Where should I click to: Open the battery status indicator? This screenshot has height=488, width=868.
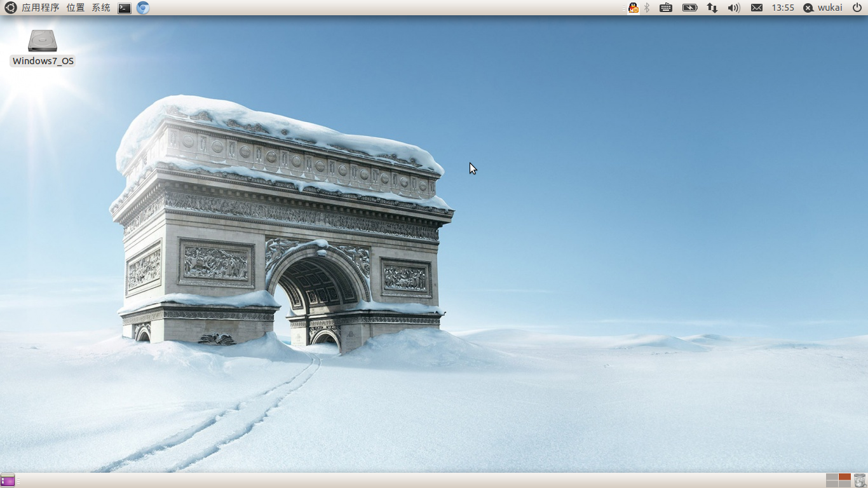(x=690, y=8)
